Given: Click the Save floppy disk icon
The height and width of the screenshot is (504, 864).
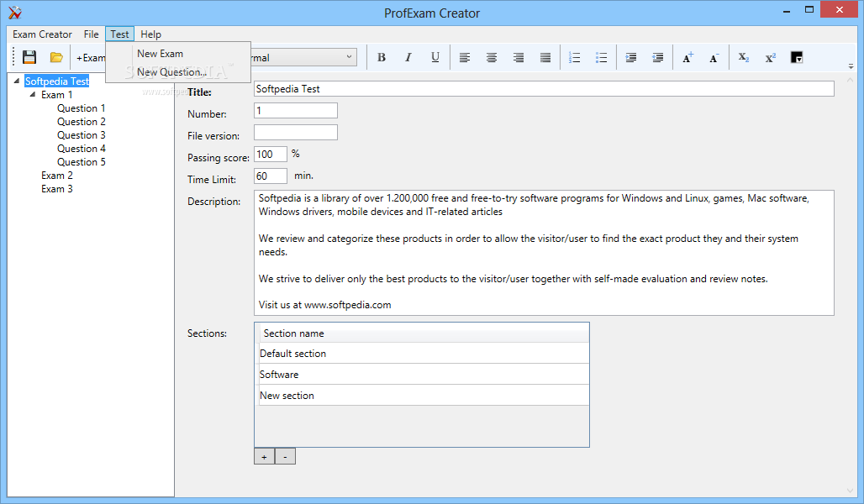Looking at the screenshot, I should pyautogui.click(x=29, y=57).
